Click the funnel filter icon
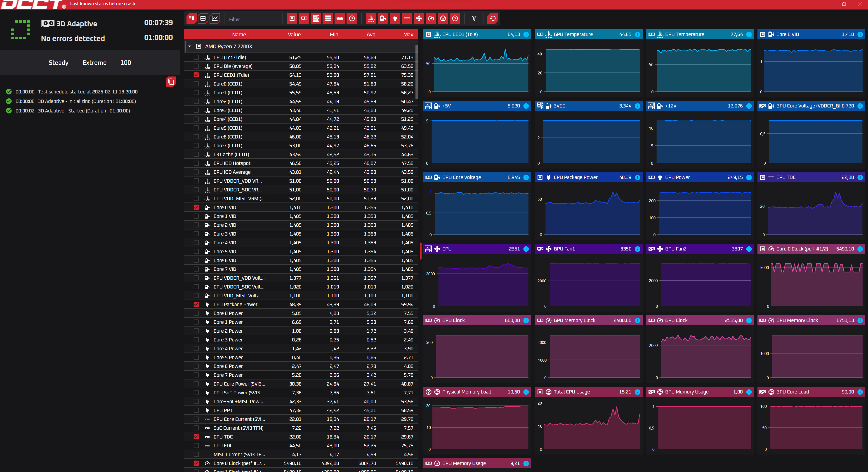Screen dimensions: 868x472 tap(474, 19)
